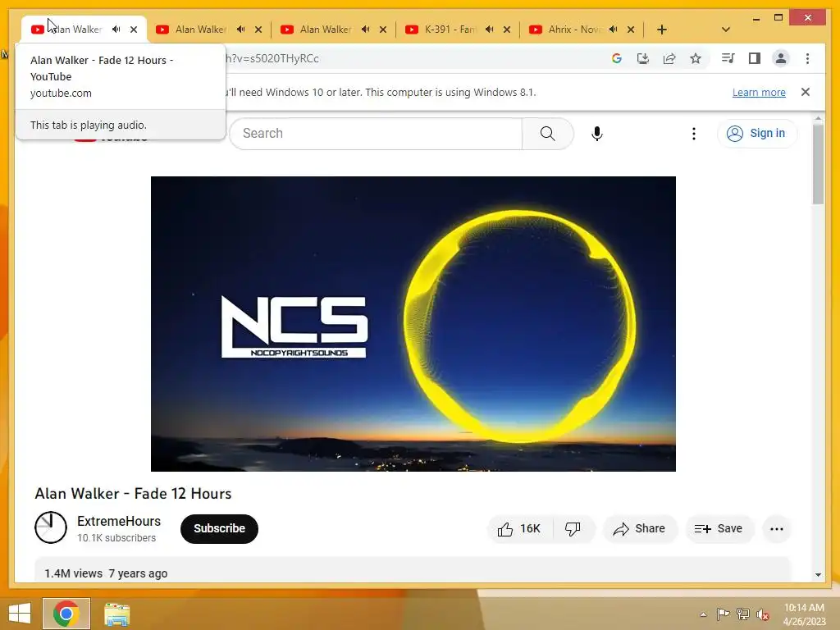Viewport: 840px width, 630px height.
Task: Dislike the video with thumbs down
Action: click(x=573, y=529)
